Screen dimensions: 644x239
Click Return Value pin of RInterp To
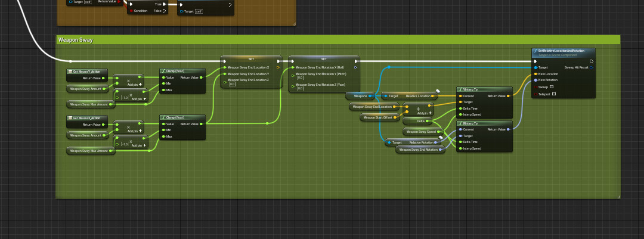(508, 129)
